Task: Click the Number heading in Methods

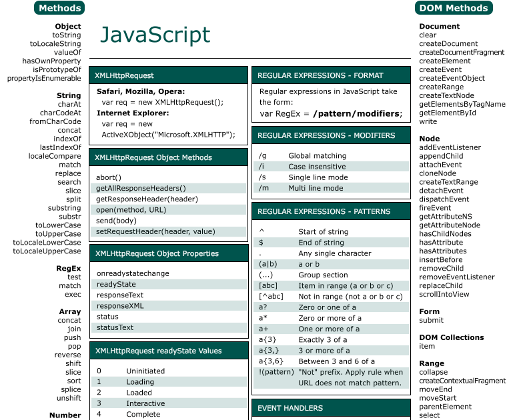Action: 65,415
